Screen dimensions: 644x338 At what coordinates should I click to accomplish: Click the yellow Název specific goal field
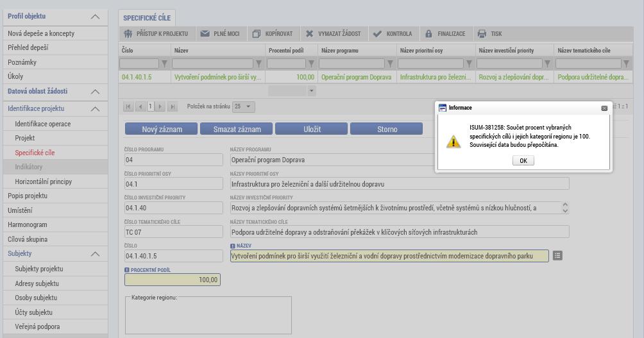[x=389, y=256]
